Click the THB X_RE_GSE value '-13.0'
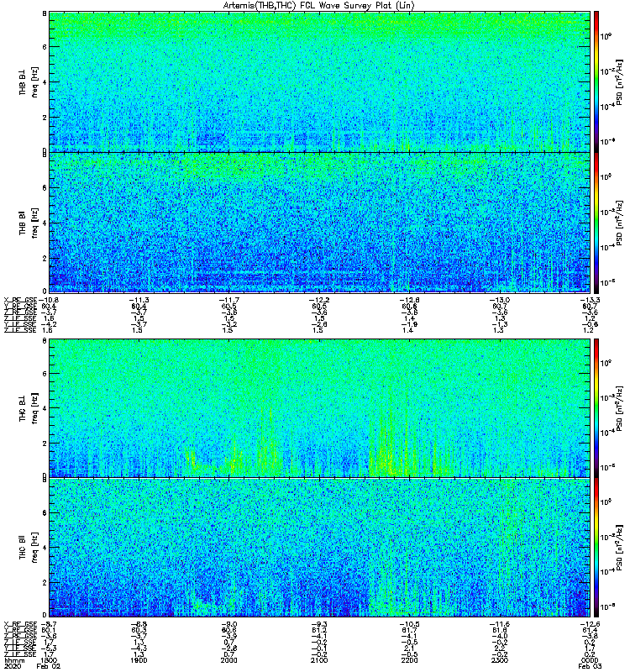 pos(500,300)
